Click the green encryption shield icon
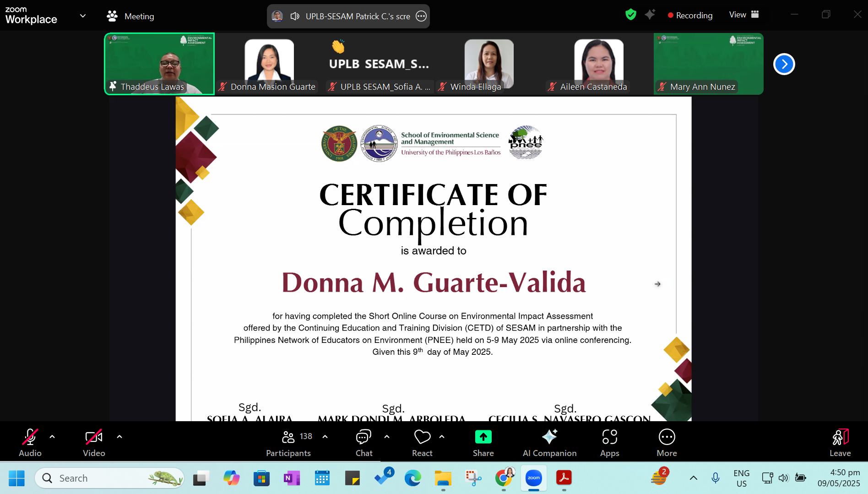868x494 pixels. tap(630, 15)
